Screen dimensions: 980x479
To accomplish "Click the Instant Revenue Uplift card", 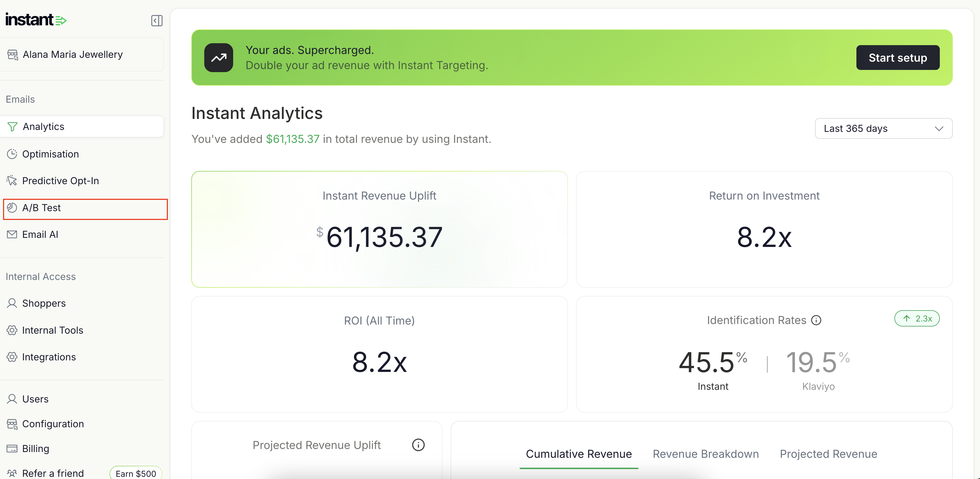I will pyautogui.click(x=379, y=229).
